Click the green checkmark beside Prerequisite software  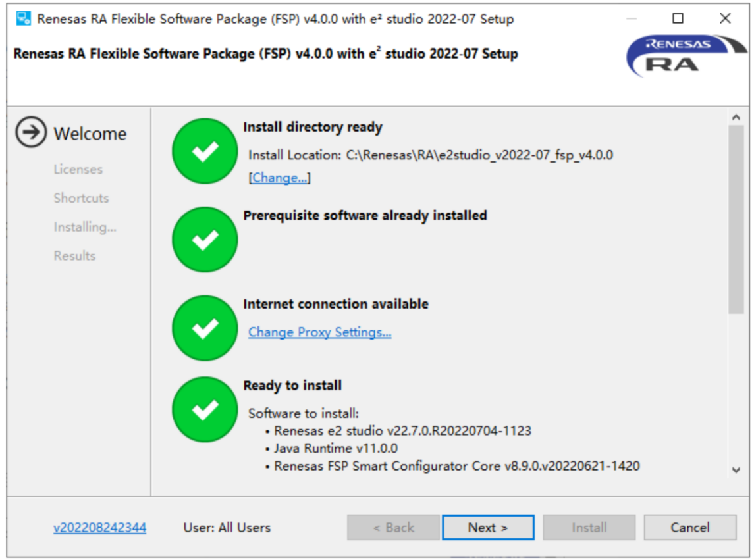point(205,240)
